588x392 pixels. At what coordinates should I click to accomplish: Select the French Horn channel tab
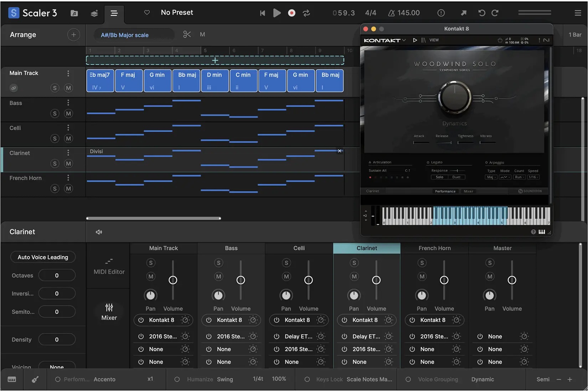pos(434,248)
